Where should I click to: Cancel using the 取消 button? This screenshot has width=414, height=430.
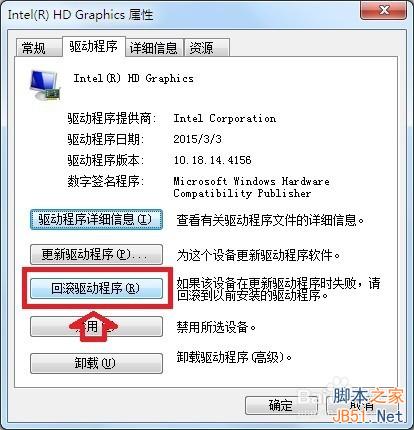click(362, 405)
